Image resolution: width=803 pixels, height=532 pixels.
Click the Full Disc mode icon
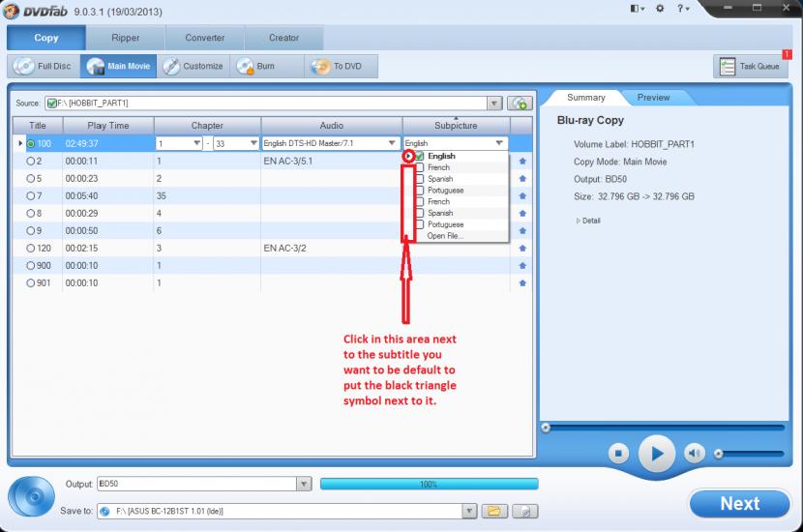(x=25, y=67)
